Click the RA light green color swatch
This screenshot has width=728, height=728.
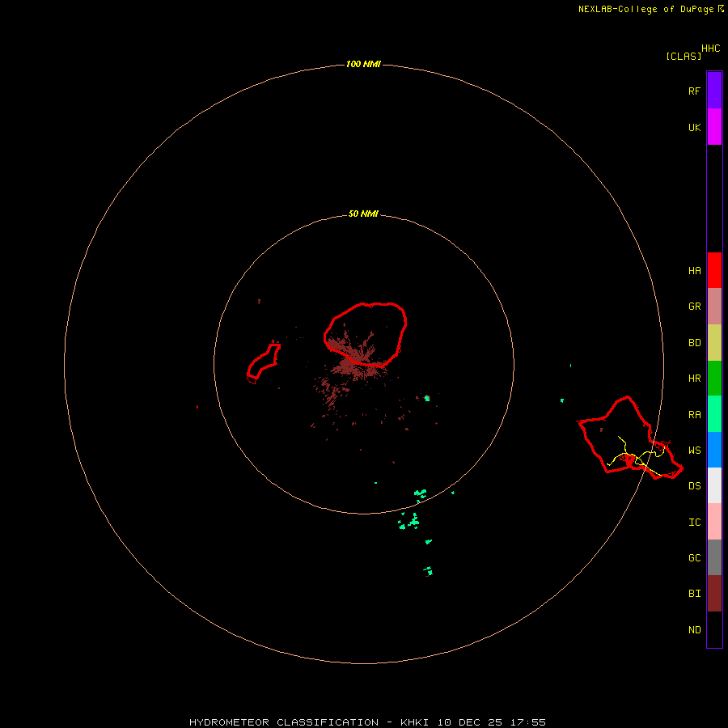pyautogui.click(x=714, y=414)
